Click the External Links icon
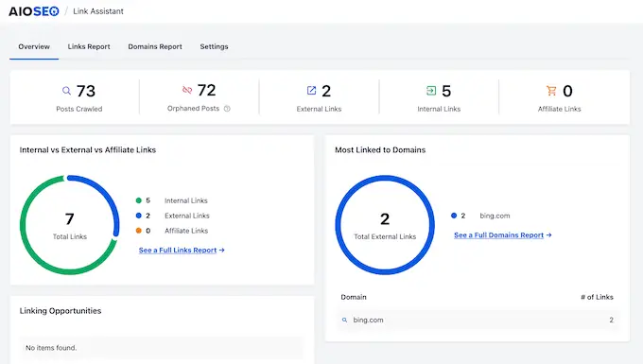The height and width of the screenshot is (364, 643). (312, 90)
